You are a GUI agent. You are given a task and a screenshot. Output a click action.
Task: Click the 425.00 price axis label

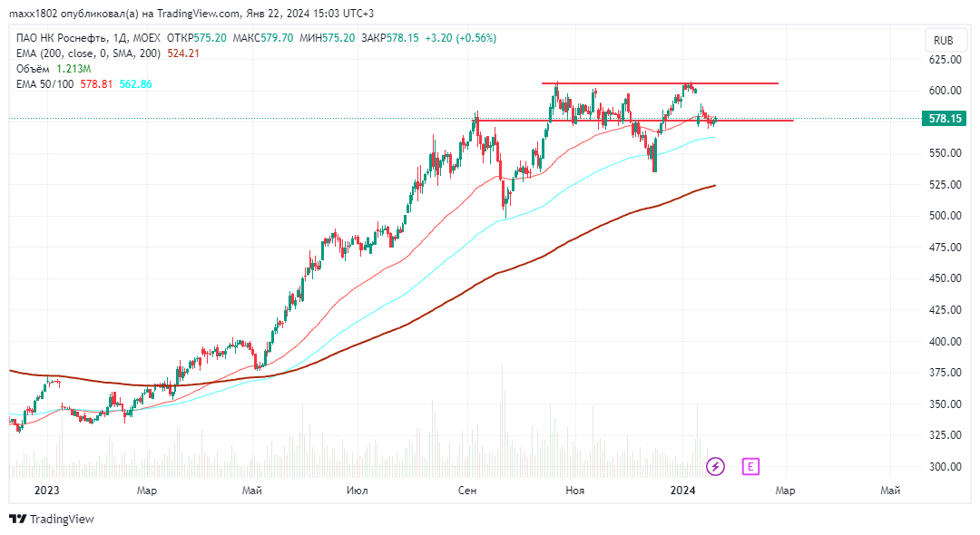945,309
